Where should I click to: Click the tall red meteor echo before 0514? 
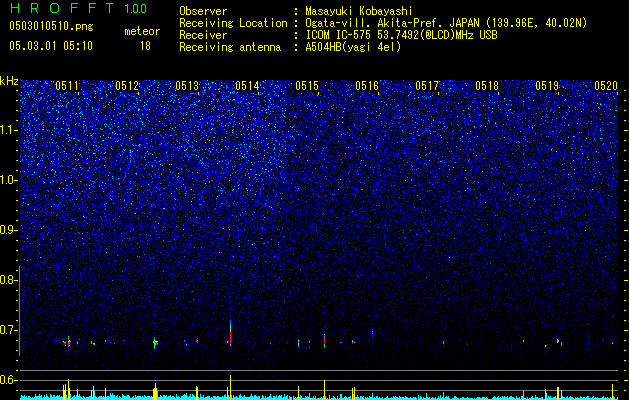pyautogui.click(x=230, y=333)
